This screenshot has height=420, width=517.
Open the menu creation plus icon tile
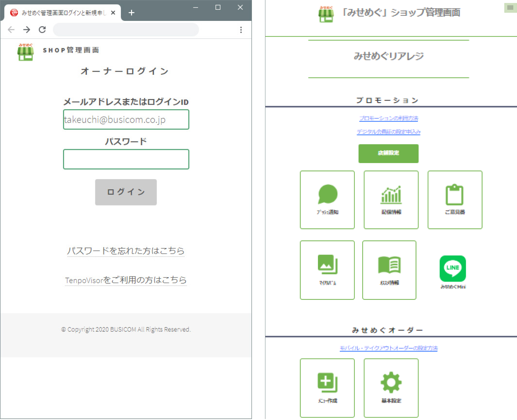pyautogui.click(x=327, y=388)
